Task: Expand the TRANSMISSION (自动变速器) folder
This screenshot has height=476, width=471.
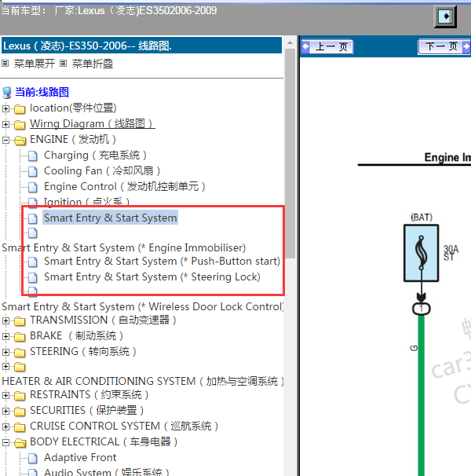Action: [x=5, y=320]
